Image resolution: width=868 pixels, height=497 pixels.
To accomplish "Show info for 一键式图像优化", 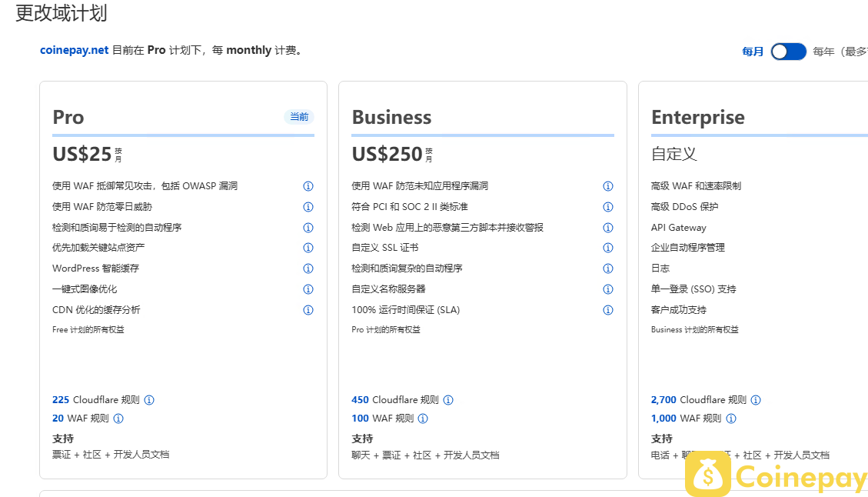I will tap(308, 289).
